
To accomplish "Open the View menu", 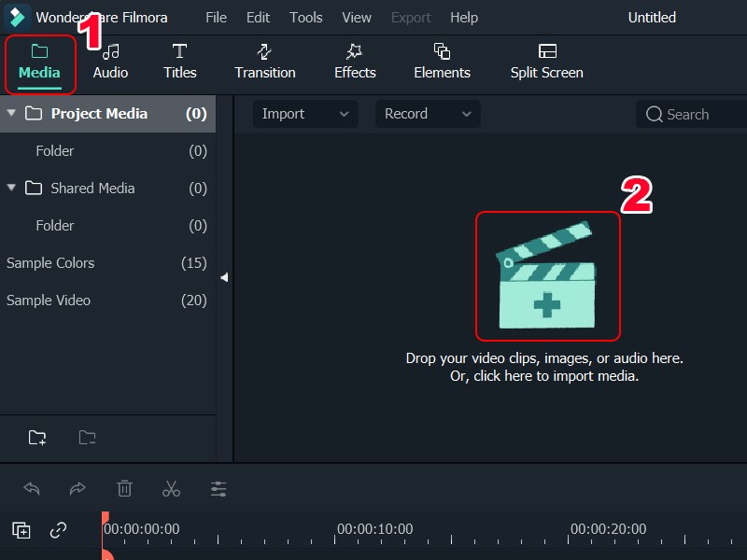I will [357, 17].
